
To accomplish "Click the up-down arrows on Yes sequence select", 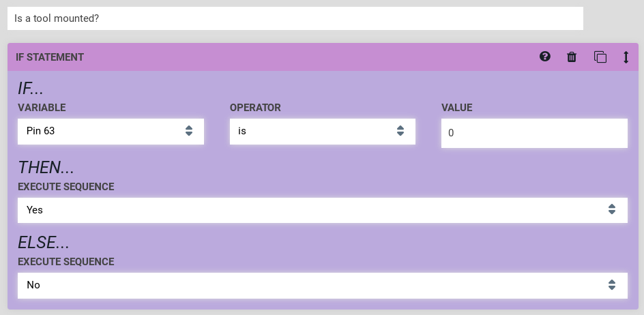I will 612,210.
